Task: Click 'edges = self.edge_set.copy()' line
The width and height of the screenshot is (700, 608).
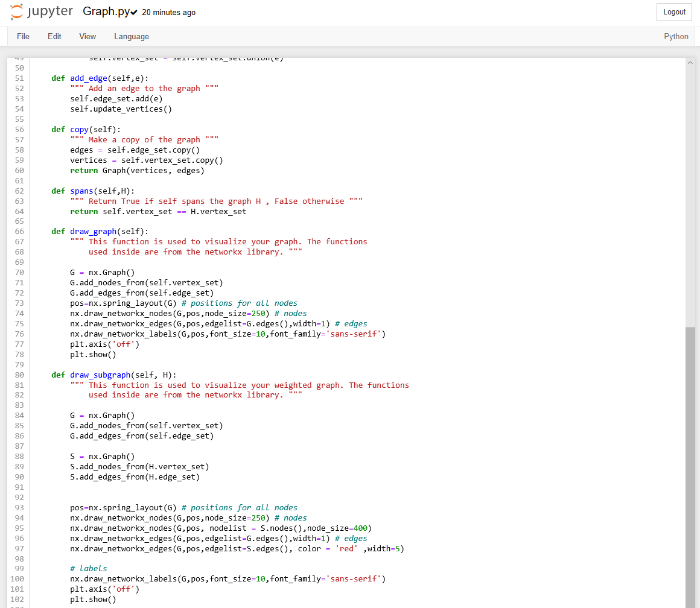Action: point(135,150)
